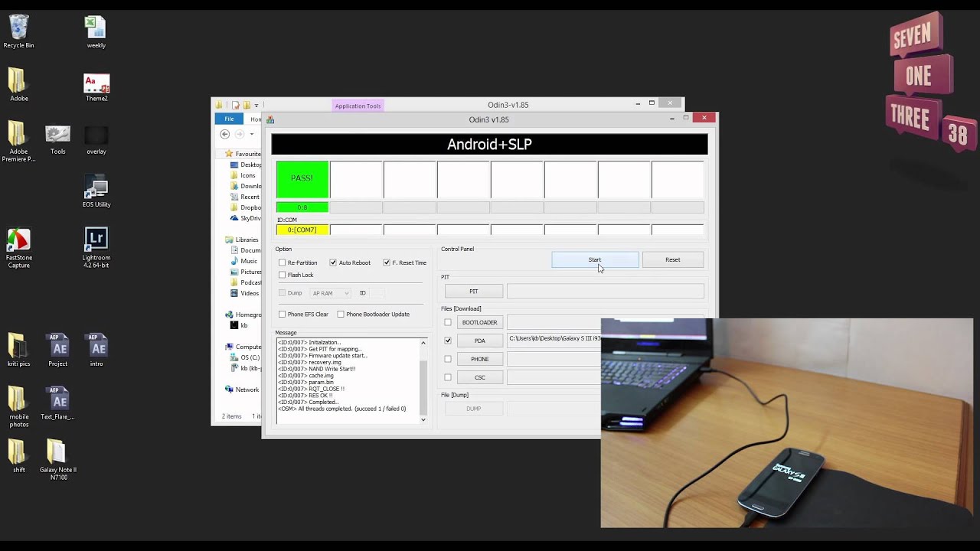Click the Explorer back arrow button
This screenshot has width=980, height=551.
pyautogui.click(x=224, y=134)
